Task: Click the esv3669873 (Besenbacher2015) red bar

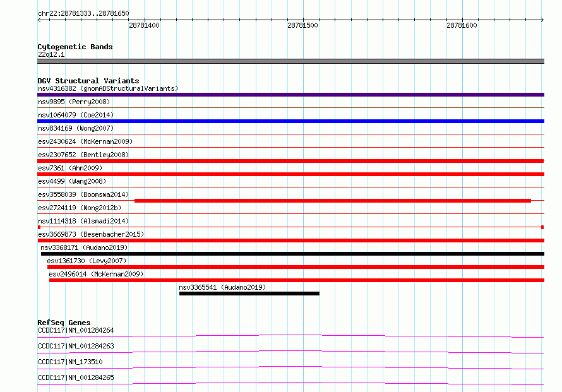Action: pyautogui.click(x=290, y=241)
